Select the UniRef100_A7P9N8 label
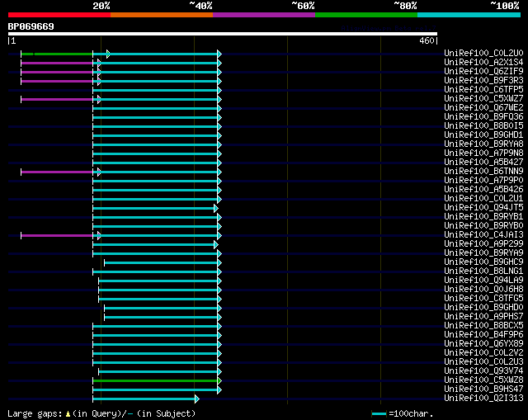The height and width of the screenshot is (420, 528). [483, 153]
